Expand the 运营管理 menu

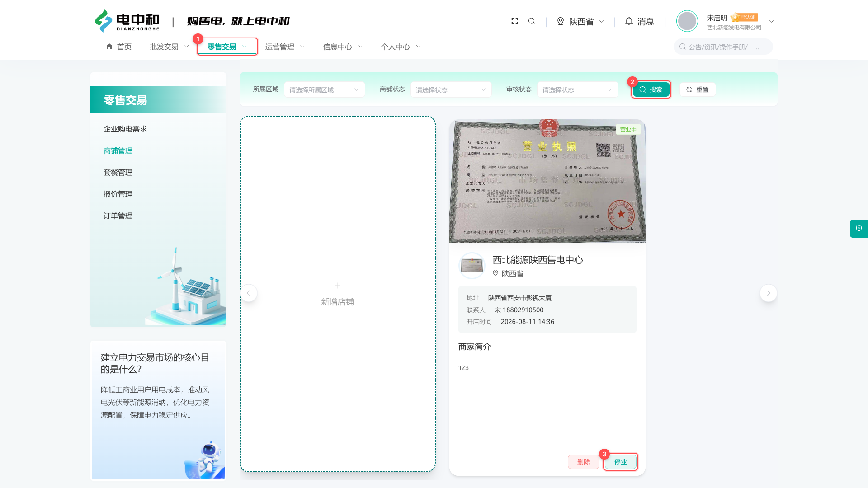tap(285, 47)
